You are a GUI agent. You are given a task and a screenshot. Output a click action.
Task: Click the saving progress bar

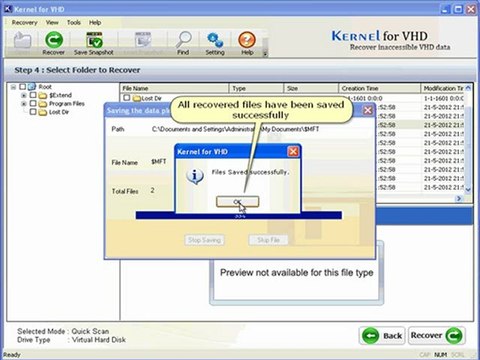tap(239, 216)
